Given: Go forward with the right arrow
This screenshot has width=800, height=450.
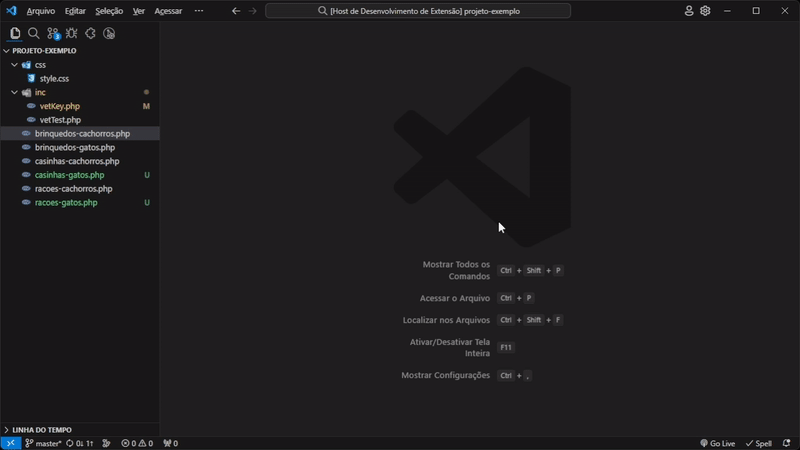Looking at the screenshot, I should coord(253,11).
